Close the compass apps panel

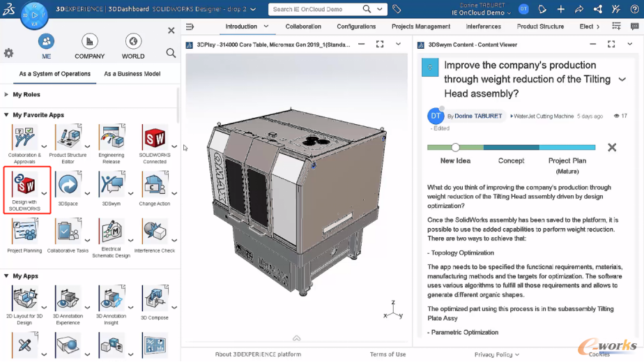point(171,31)
